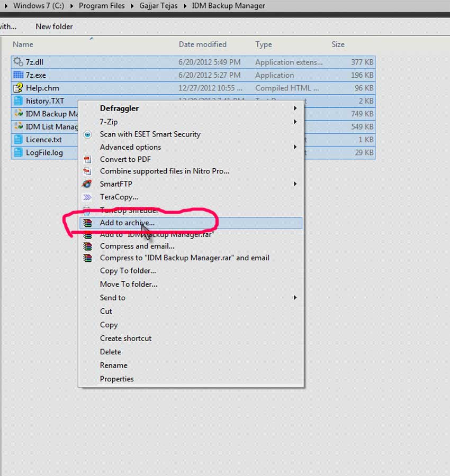Open dropdown arrow after Program Files breadcrumb

click(x=132, y=6)
